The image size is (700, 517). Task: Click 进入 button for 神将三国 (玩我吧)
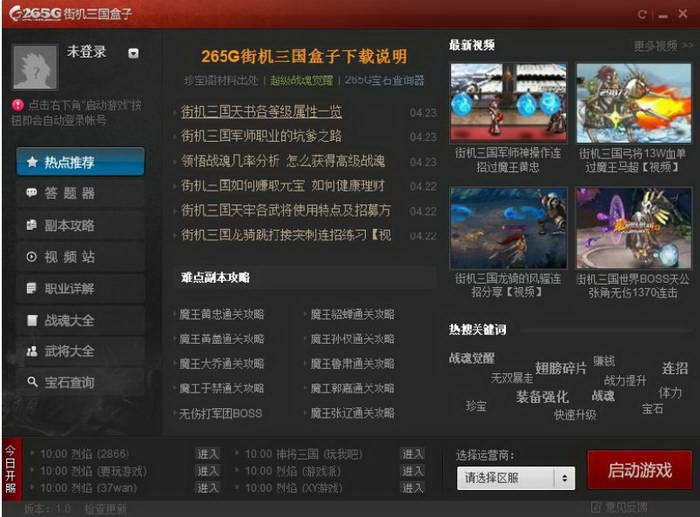point(412,454)
